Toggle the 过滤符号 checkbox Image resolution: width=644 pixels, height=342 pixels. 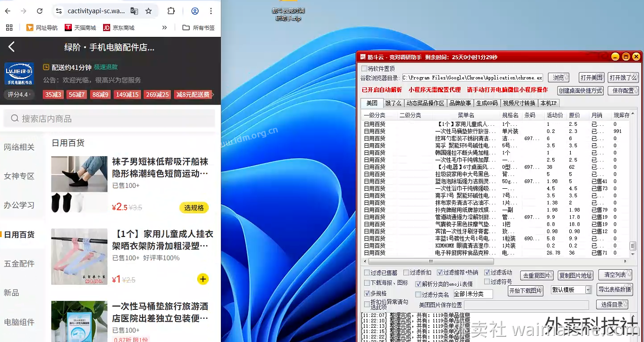point(487,282)
